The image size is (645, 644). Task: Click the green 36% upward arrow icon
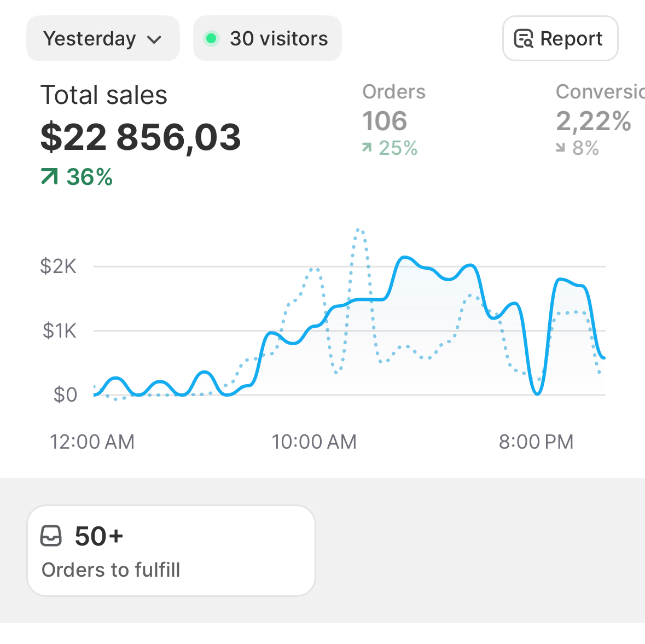49,177
